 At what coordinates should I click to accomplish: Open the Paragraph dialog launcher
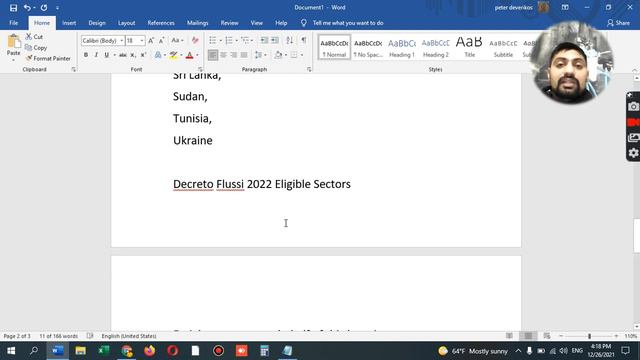click(309, 69)
